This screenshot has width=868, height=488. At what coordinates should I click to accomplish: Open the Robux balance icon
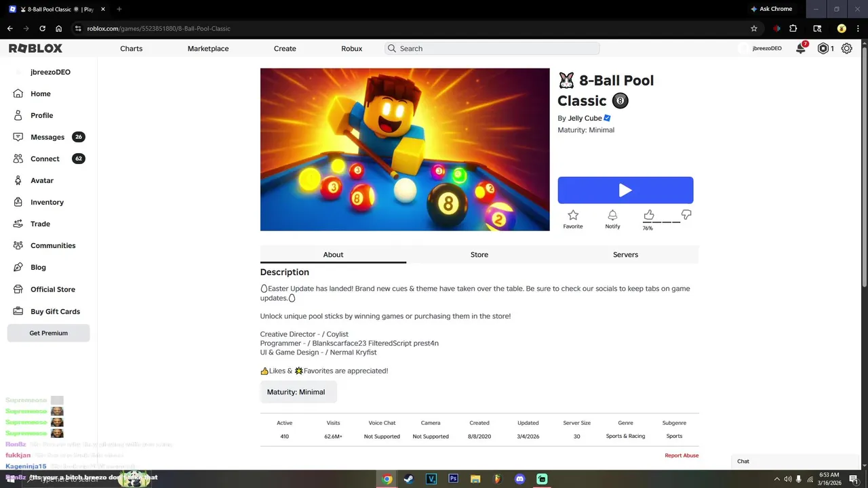[x=823, y=48]
